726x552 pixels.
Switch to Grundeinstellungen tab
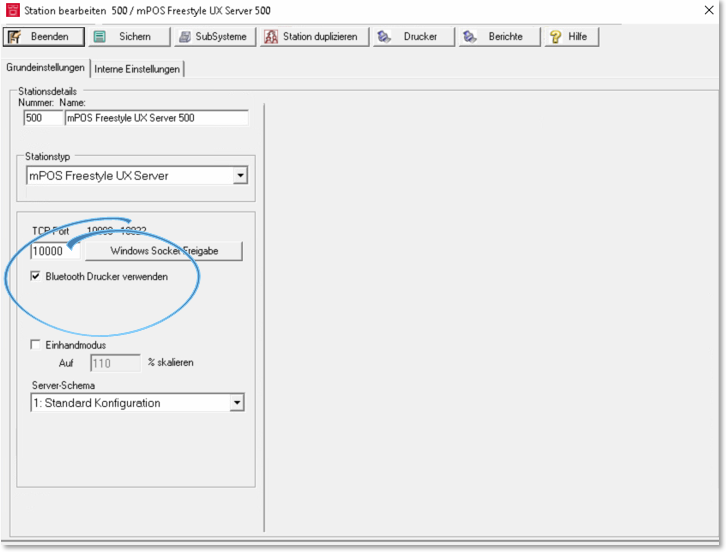pyautogui.click(x=45, y=68)
